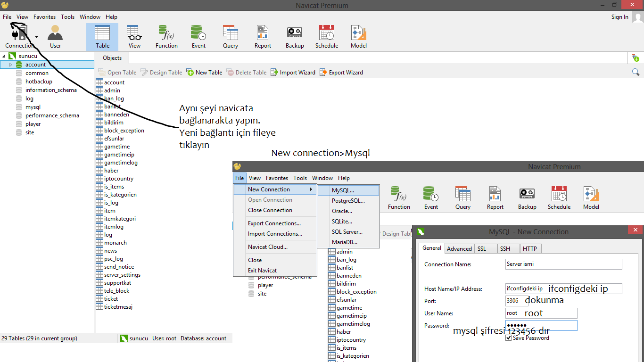
Task: Open File menu in the main window
Action: click(7, 17)
